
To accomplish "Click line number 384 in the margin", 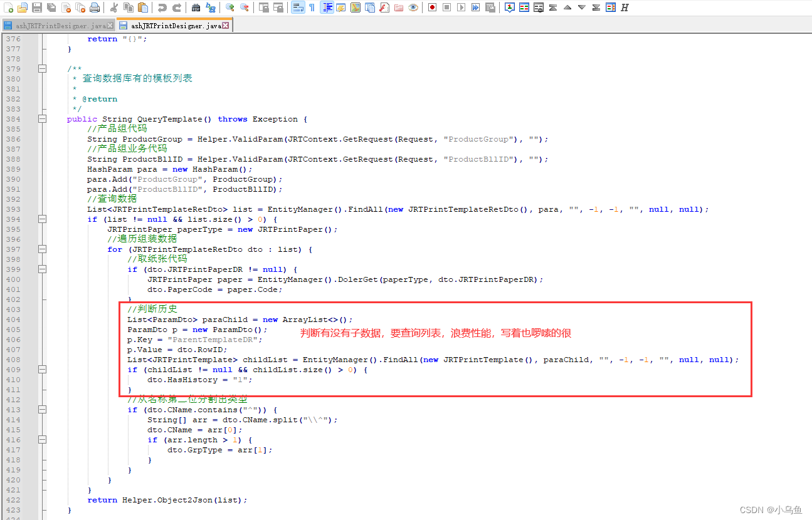I will (x=13, y=119).
